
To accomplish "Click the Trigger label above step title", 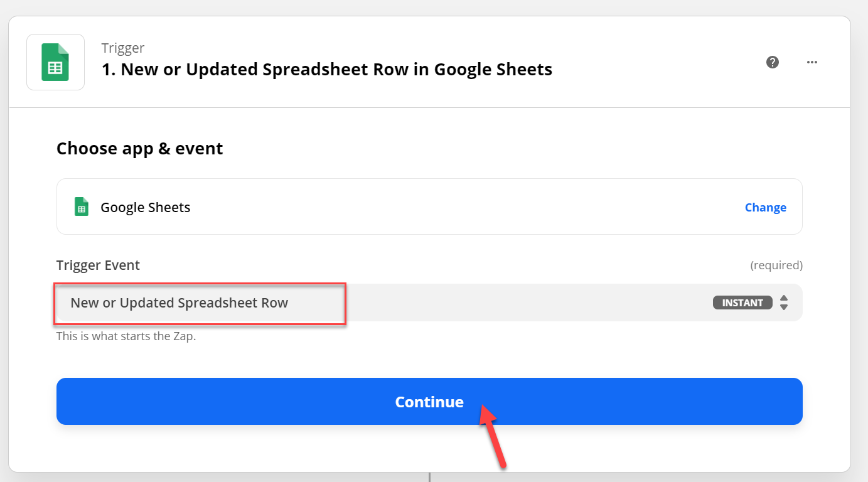I will [123, 48].
